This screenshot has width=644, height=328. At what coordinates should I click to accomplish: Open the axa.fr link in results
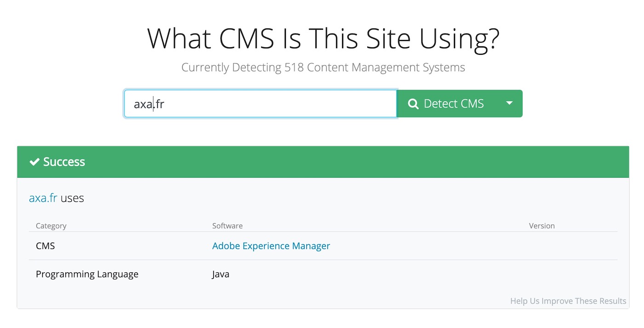coord(43,198)
